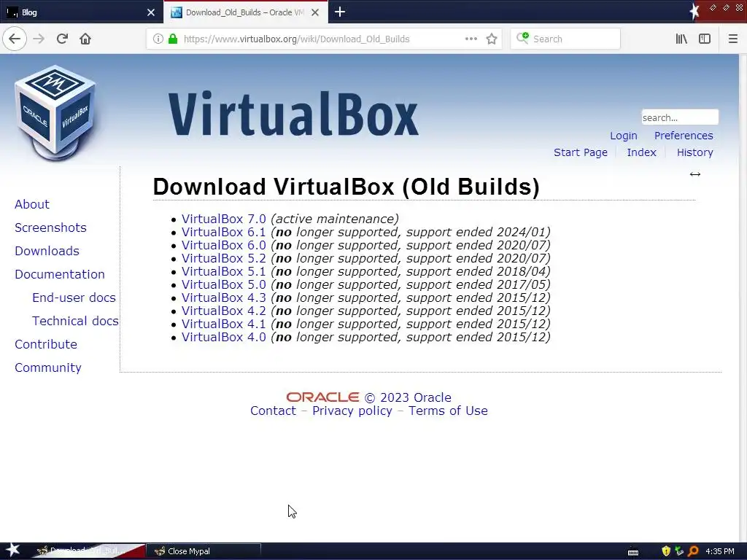Open VirtualBox 4.0 builds
Viewport: 747px width, 560px height.
223,337
